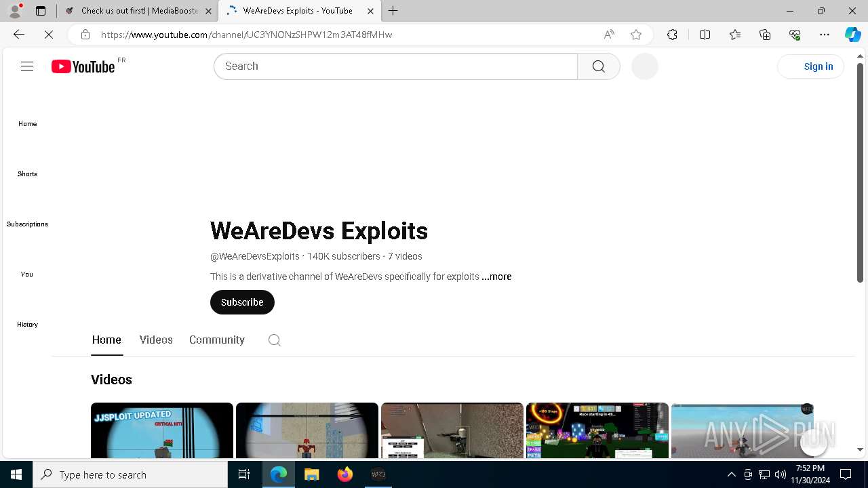Open Browser essentials heart icon
This screenshot has height=488, width=868.
pos(795,35)
